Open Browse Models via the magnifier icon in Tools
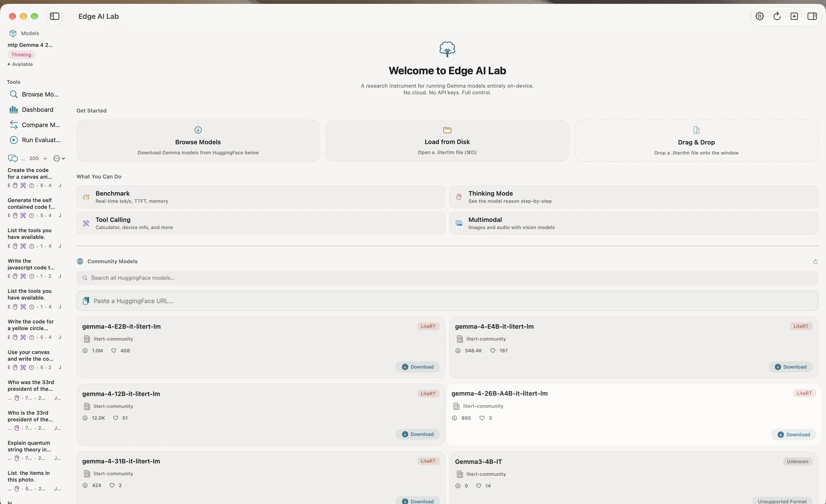This screenshot has width=826, height=504. point(13,94)
